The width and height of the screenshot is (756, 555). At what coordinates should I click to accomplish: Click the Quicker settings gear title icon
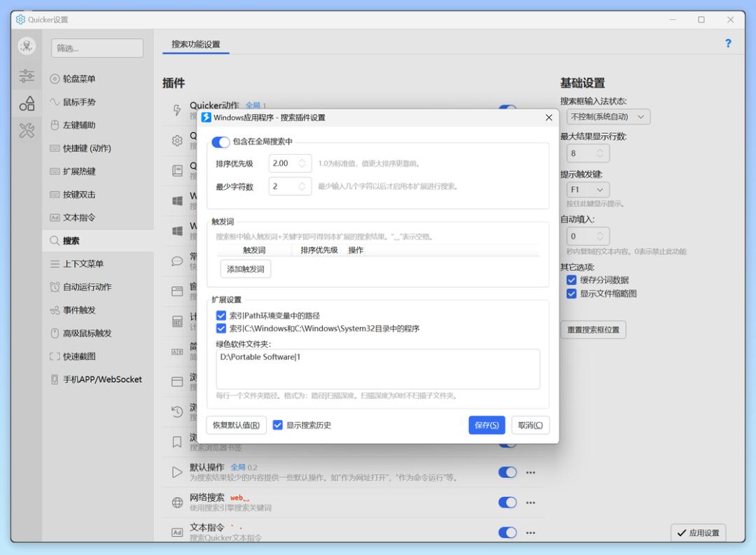tap(20, 20)
